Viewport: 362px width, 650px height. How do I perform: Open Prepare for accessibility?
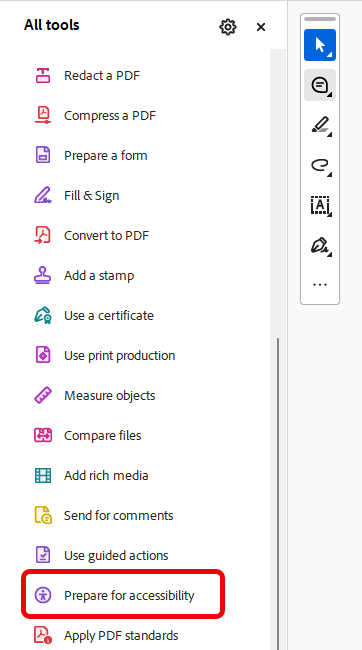click(x=129, y=595)
